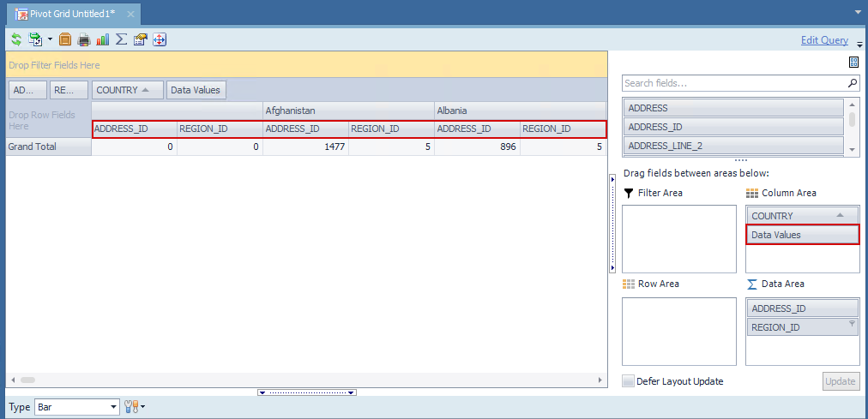This screenshot has height=419, width=868.
Task: Click REGION_ID header under Albania
Action: (563, 129)
